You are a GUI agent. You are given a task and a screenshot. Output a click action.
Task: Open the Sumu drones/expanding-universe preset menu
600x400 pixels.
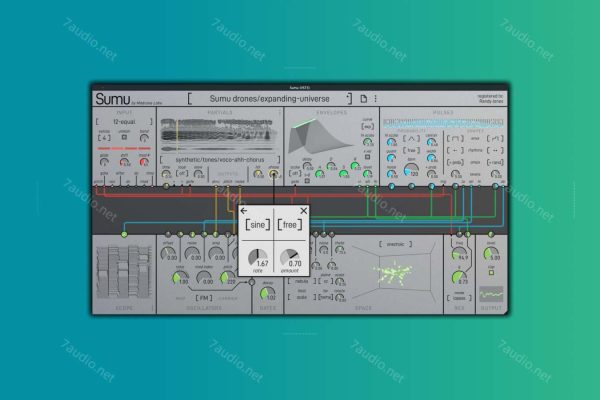(269, 99)
